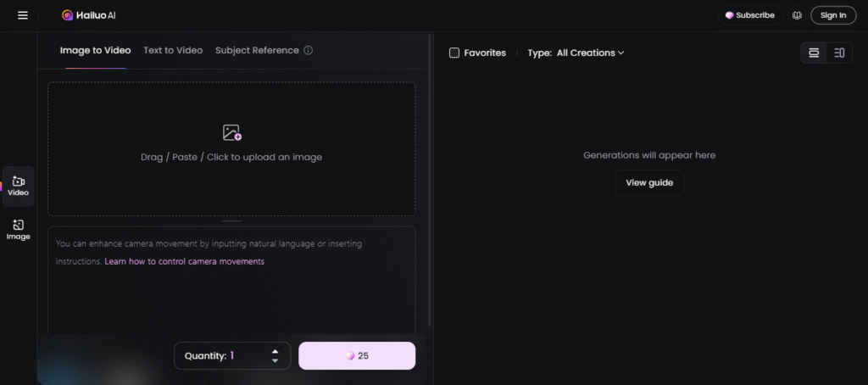This screenshot has height=385, width=868.
Task: Switch to the list layout view icon
Action: [814, 53]
